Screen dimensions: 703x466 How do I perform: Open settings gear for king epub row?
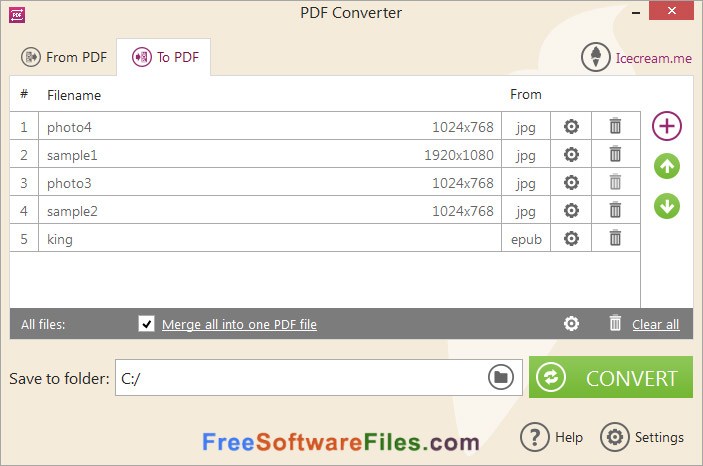tap(571, 238)
